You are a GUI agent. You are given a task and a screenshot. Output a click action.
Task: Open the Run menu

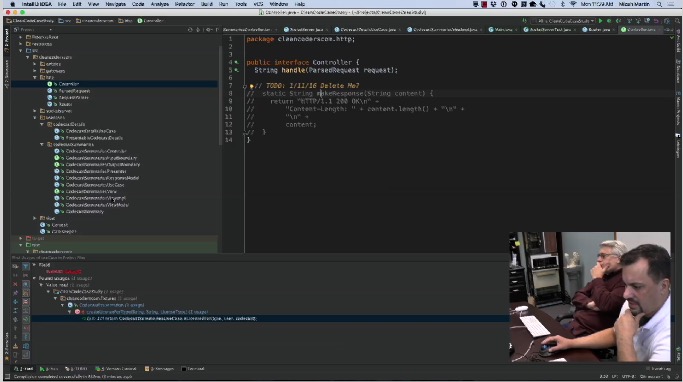point(223,4)
